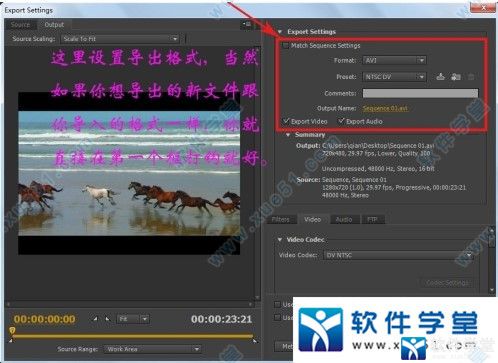Uncheck the Export Audio checkbox

point(341,121)
